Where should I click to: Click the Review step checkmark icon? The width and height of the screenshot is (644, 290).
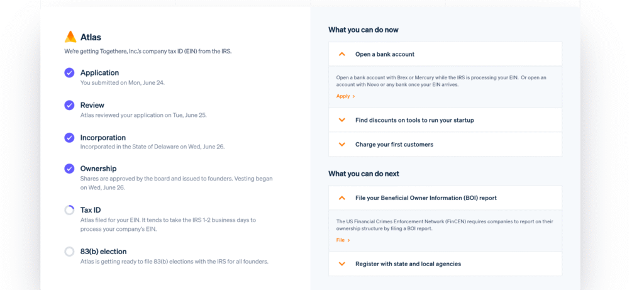click(70, 105)
